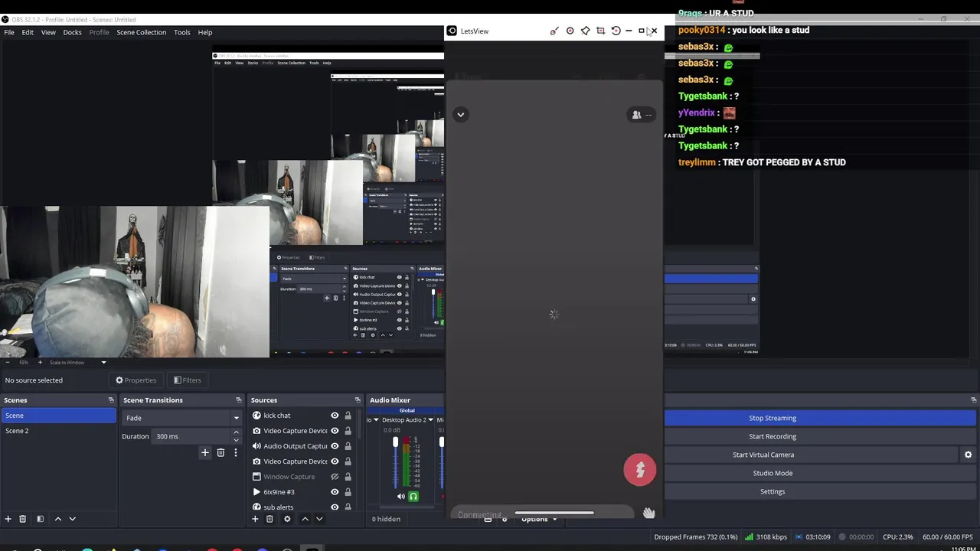Open the Edit menu
The height and width of the screenshot is (551, 980).
coord(28,32)
